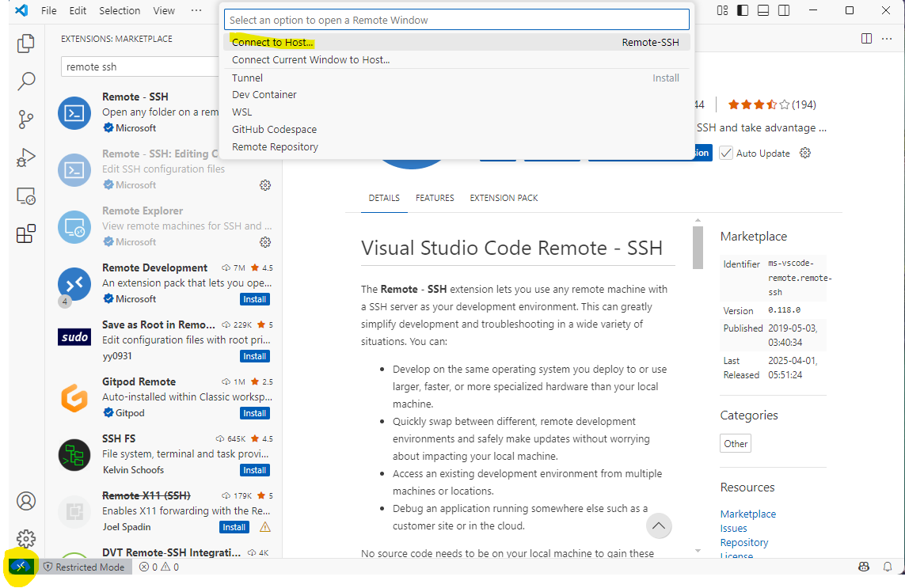
Task: Toggle Secondary Side Bar visibility
Action: (x=784, y=10)
